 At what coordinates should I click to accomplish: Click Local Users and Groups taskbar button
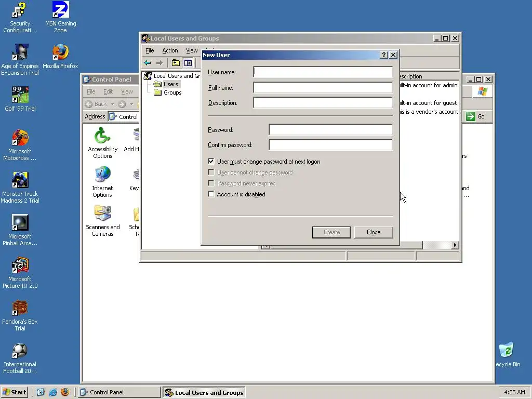[204, 393]
